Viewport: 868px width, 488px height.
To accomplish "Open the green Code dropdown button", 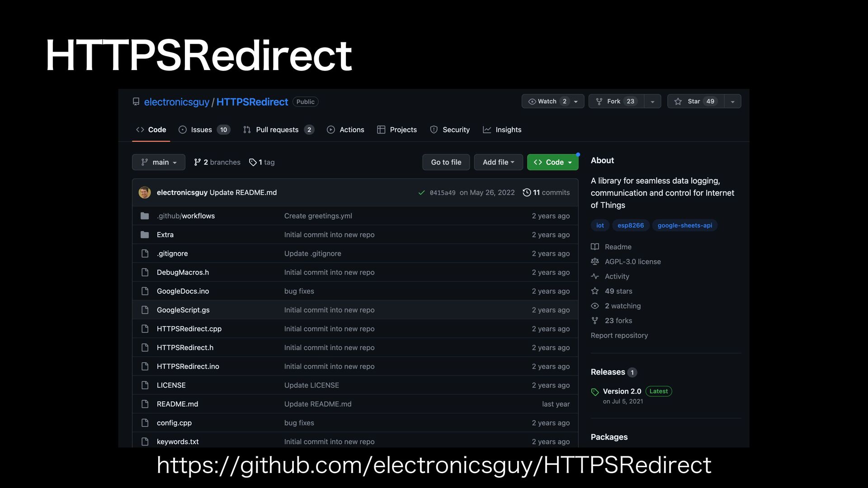I will 552,162.
